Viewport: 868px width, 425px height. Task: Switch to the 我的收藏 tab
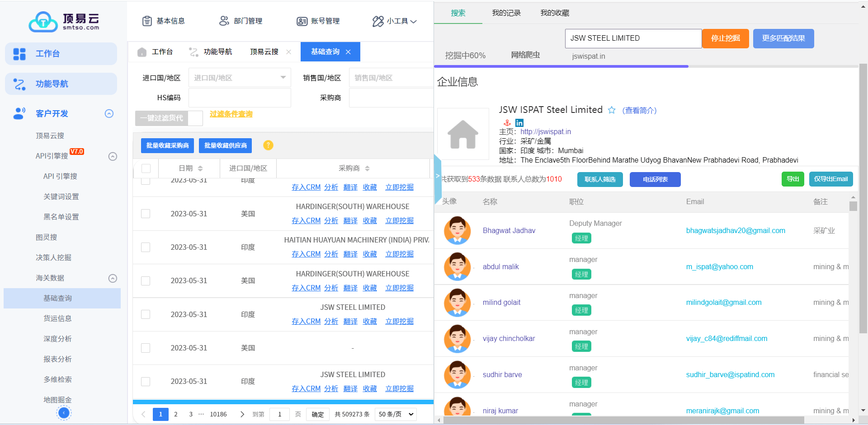pyautogui.click(x=555, y=13)
